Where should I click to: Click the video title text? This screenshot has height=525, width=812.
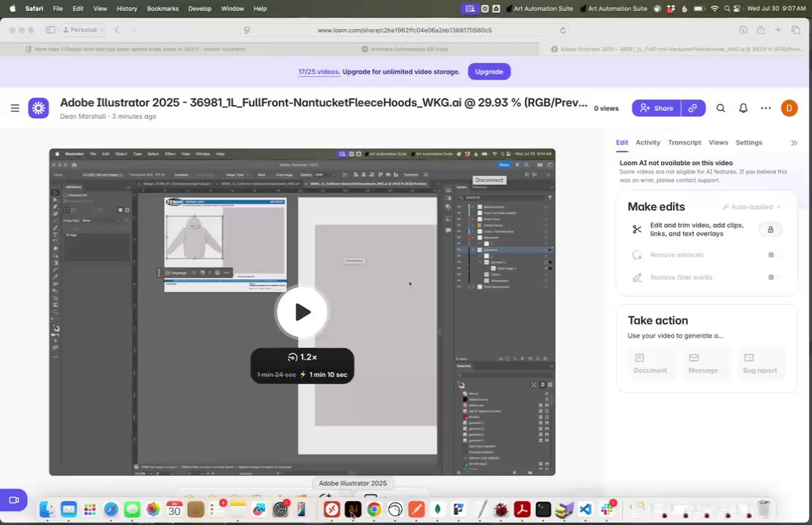point(324,103)
